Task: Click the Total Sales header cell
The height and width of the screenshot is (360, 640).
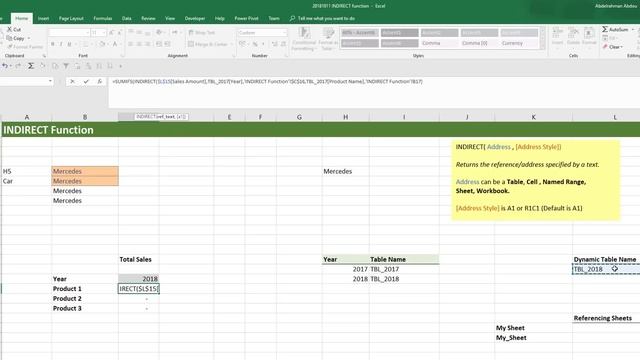Action: pos(139,259)
